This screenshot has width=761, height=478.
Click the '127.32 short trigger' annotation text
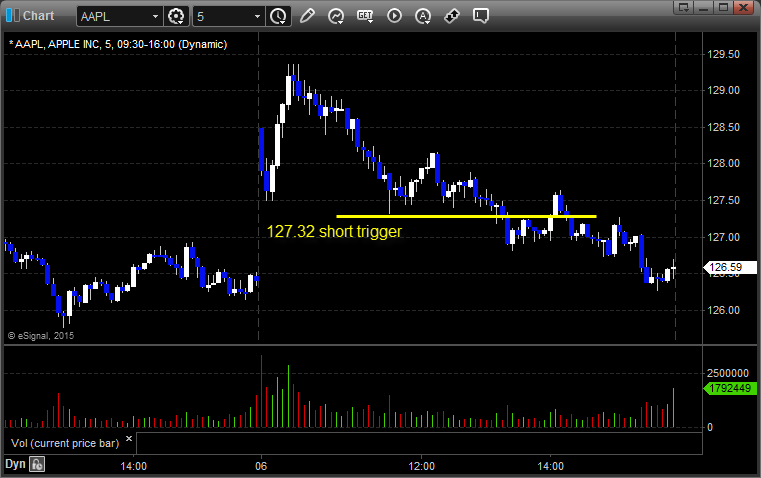pyautogui.click(x=334, y=231)
